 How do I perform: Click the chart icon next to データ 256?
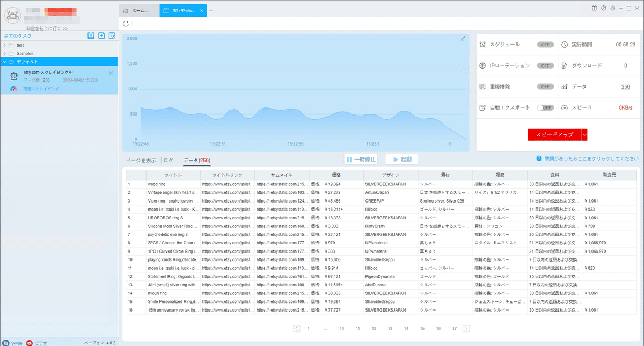[x=565, y=86]
